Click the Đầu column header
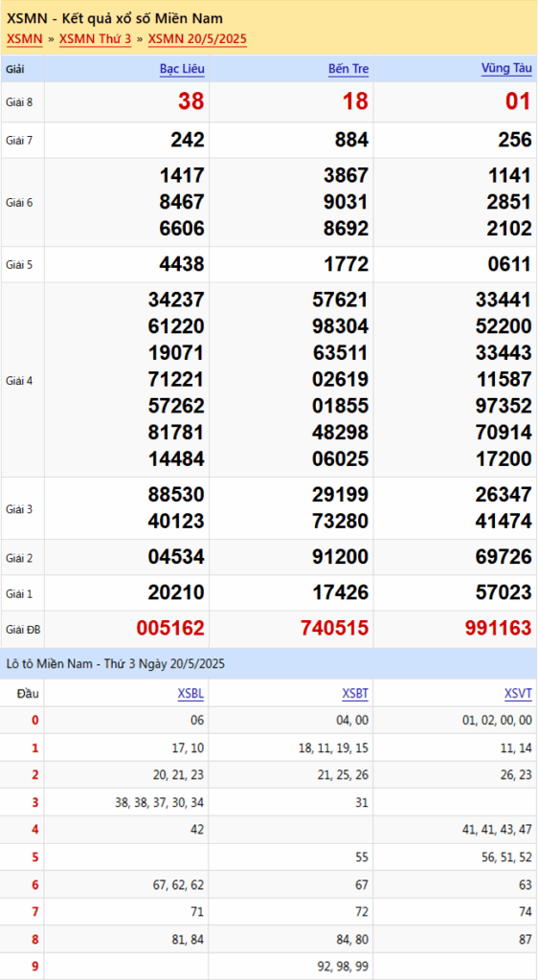This screenshot has width=538, height=980. [x=28, y=693]
